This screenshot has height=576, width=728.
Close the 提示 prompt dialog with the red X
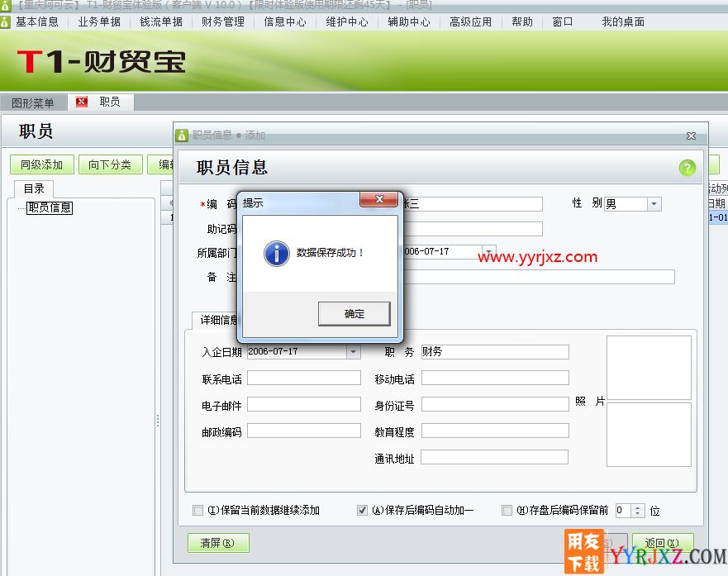[x=378, y=199]
